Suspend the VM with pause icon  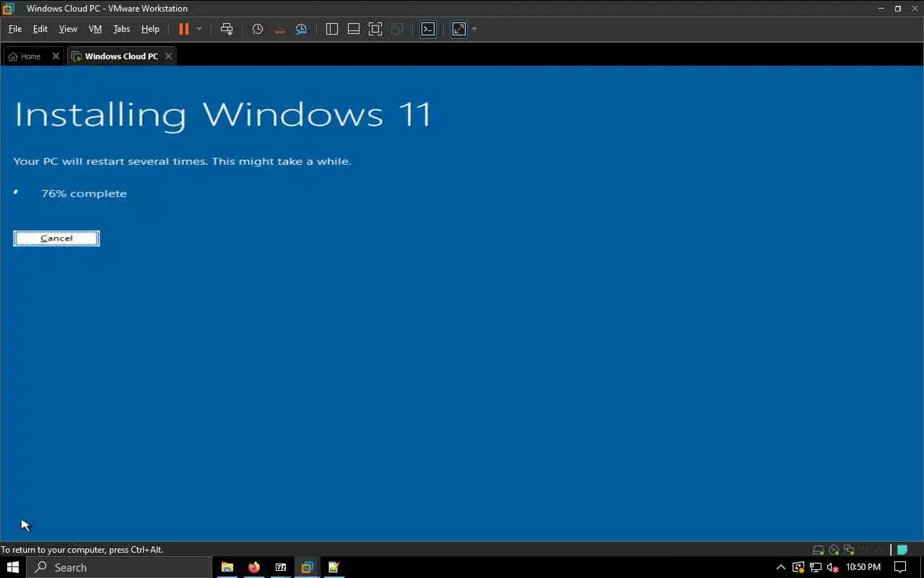183,29
